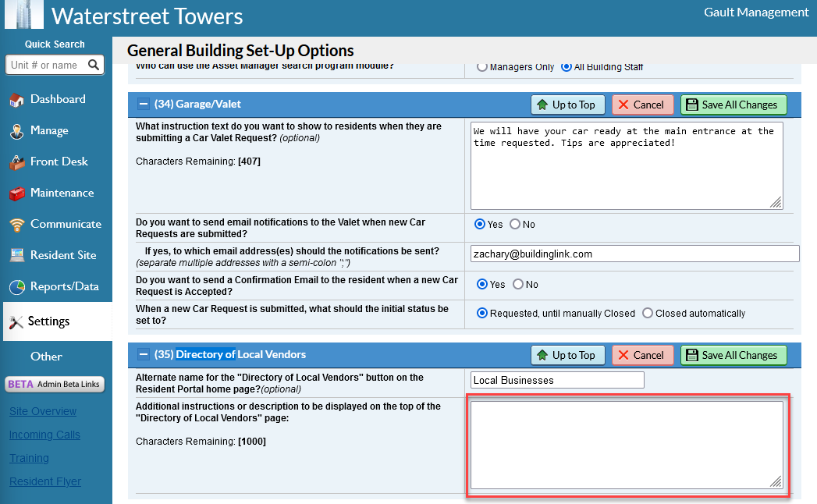
Task: Open the Front Desk menu
Action: (59, 161)
